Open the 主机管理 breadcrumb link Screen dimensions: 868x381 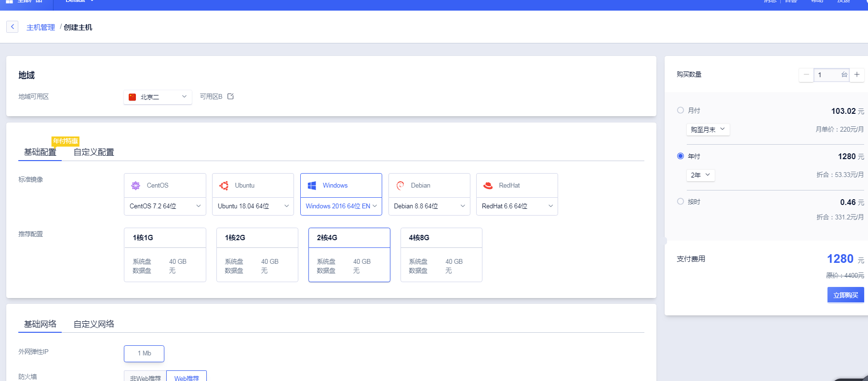point(40,27)
